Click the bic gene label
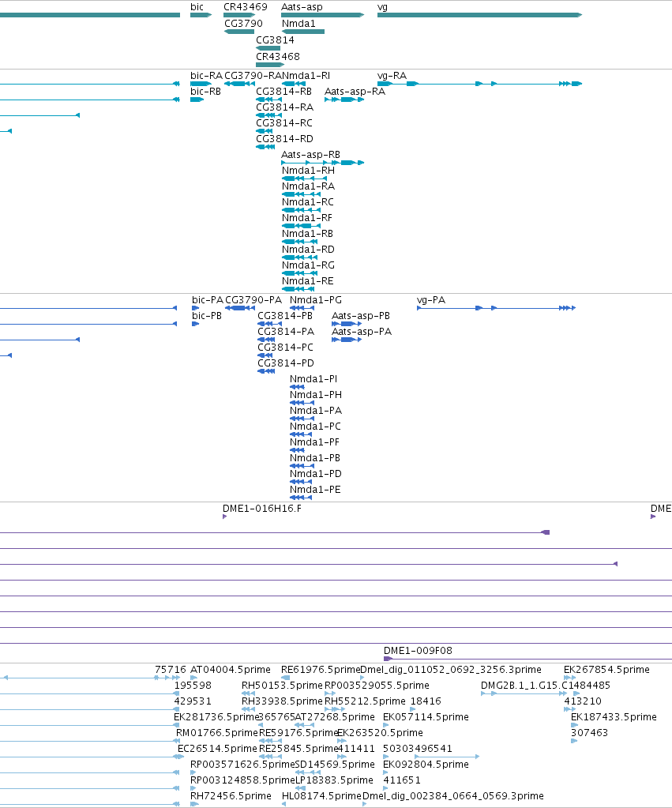Screen dimensions: 672x808 pos(197,6)
